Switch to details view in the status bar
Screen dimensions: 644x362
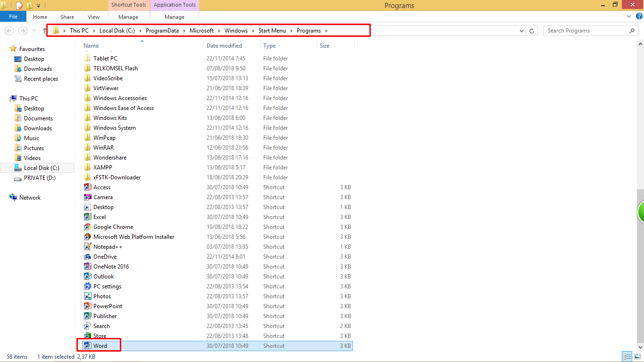(x=627, y=357)
